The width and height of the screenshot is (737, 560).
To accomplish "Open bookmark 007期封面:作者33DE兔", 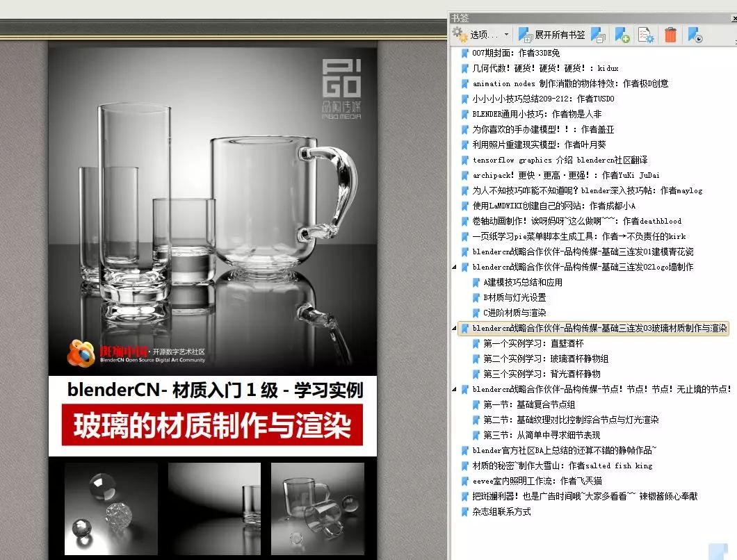I will (516, 53).
